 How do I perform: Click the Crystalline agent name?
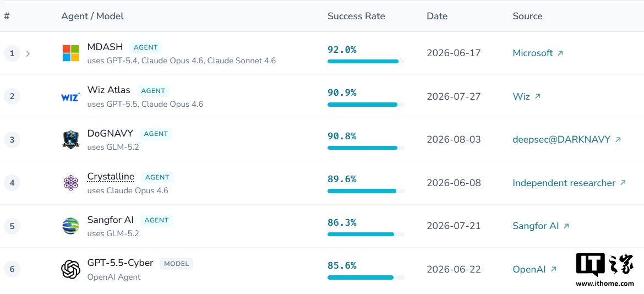click(x=111, y=177)
